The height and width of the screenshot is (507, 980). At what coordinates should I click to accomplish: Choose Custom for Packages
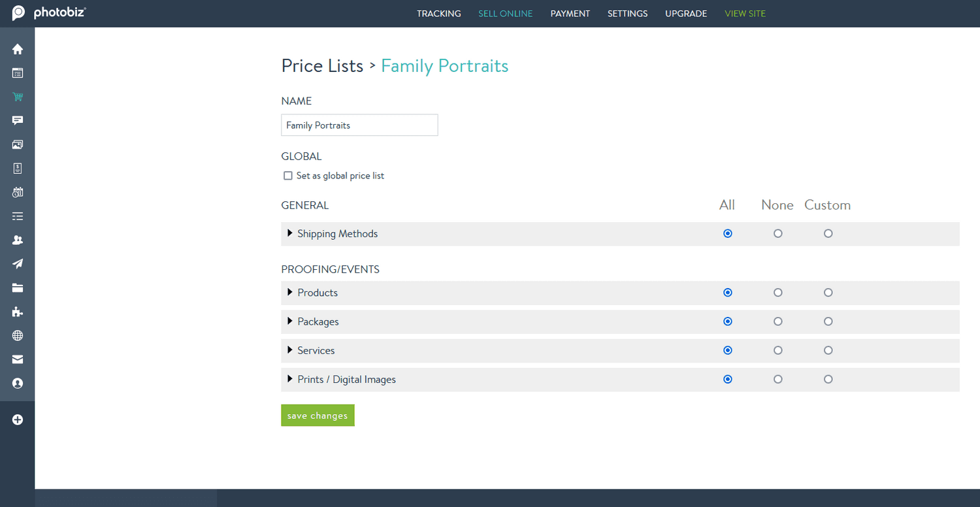(828, 321)
